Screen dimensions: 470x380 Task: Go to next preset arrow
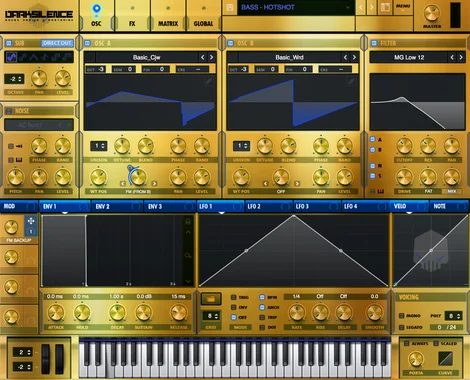coord(371,7)
